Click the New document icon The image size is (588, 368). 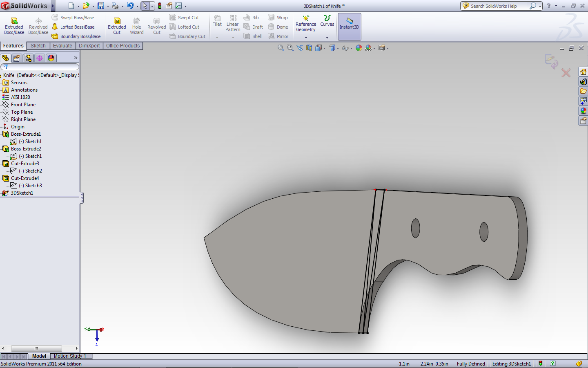tap(71, 6)
